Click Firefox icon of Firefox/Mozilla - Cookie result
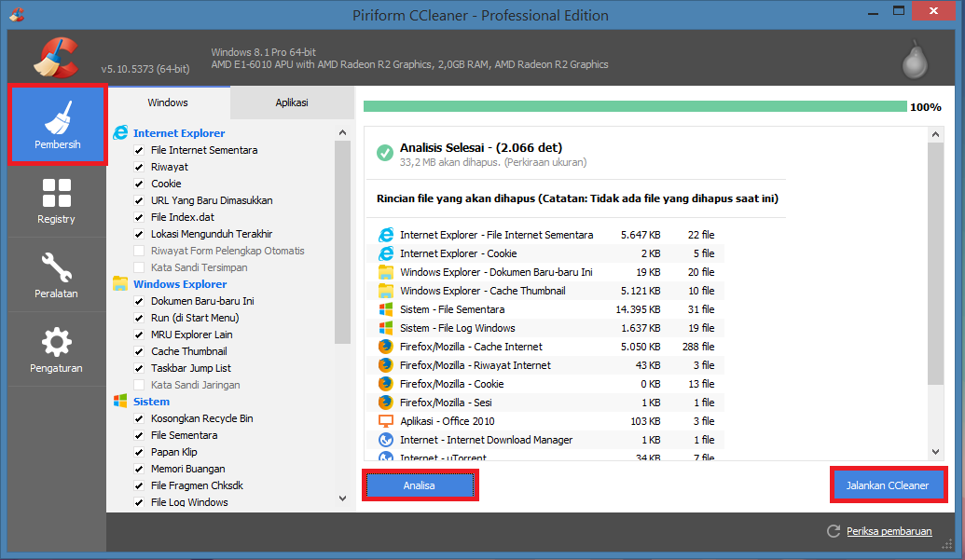Screen dimensions: 965x560 pyautogui.click(x=386, y=384)
